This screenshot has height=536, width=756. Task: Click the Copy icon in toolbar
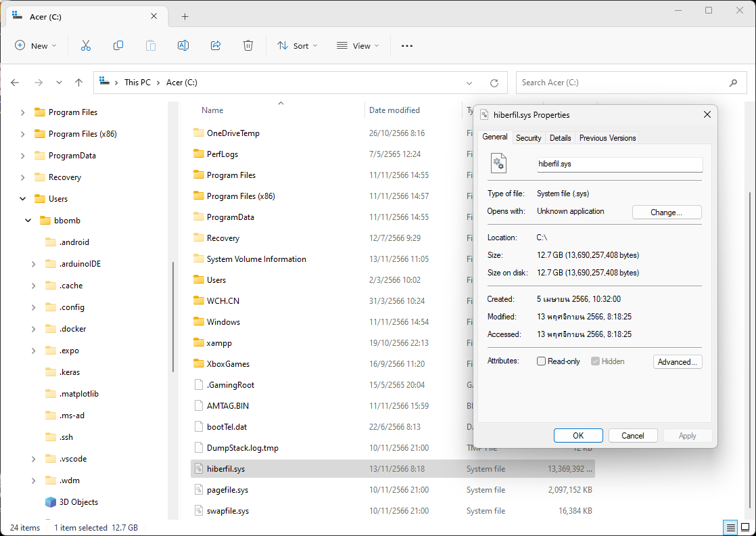click(x=118, y=45)
